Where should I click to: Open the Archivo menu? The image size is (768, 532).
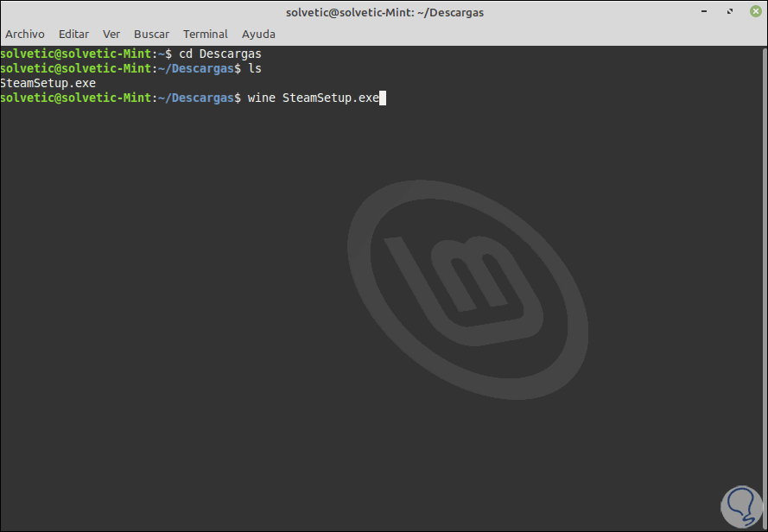pyautogui.click(x=25, y=35)
